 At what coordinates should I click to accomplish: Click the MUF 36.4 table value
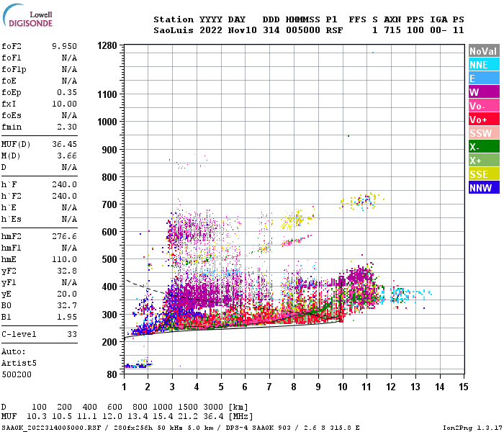click(x=213, y=417)
